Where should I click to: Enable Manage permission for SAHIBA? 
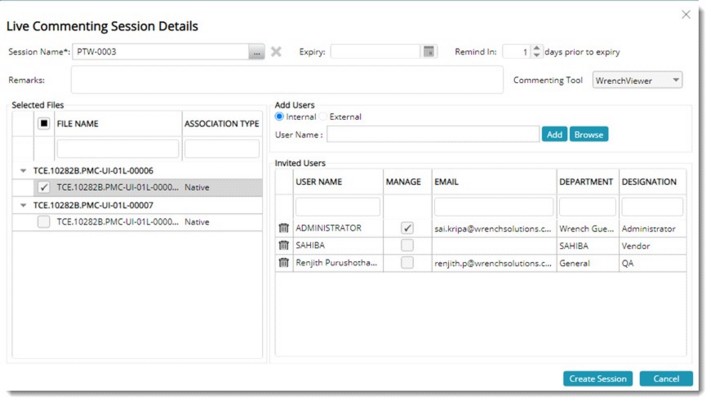click(406, 246)
